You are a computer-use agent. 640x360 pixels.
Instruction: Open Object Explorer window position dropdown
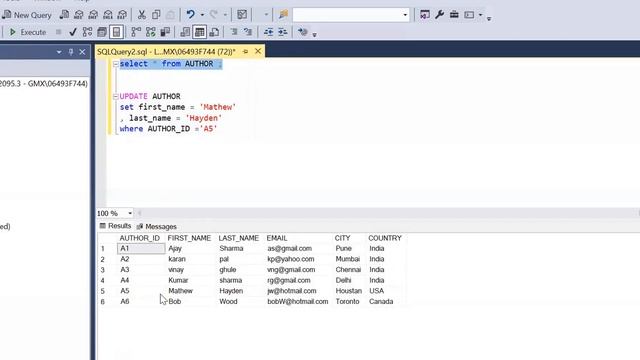click(59, 52)
